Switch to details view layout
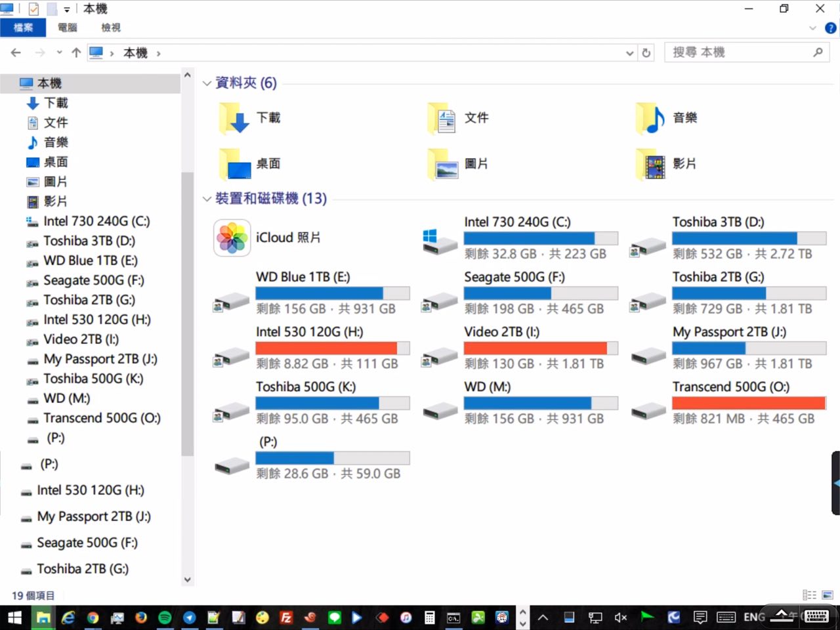 tap(810, 595)
